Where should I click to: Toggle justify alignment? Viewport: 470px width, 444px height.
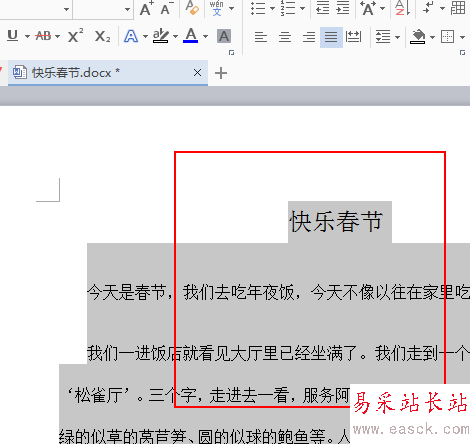pyautogui.click(x=331, y=37)
